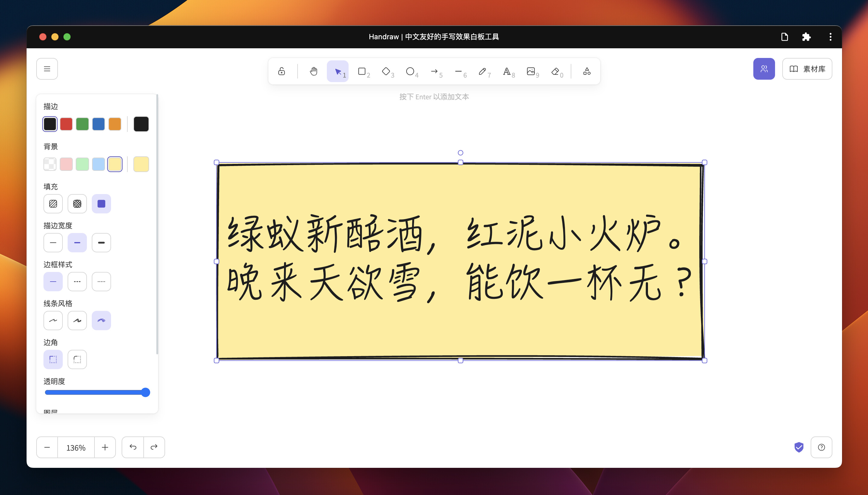Image resolution: width=868 pixels, height=495 pixels.
Task: Pick the red stroke color swatch
Action: [x=66, y=124]
